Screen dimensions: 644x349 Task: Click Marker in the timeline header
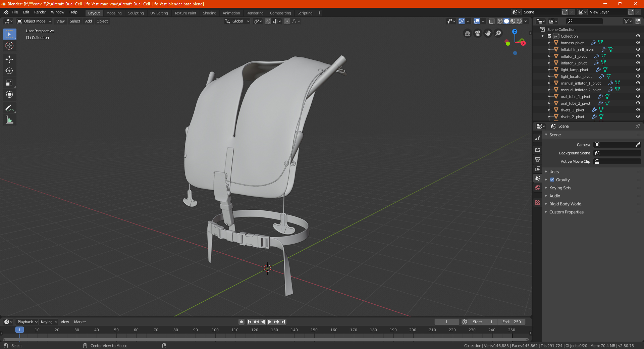coord(80,322)
